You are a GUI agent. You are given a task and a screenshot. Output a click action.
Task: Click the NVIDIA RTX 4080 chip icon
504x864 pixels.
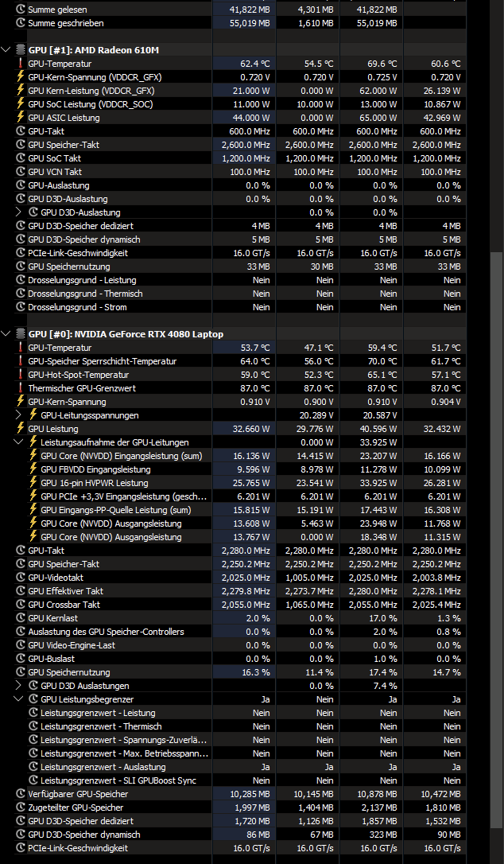click(21, 334)
